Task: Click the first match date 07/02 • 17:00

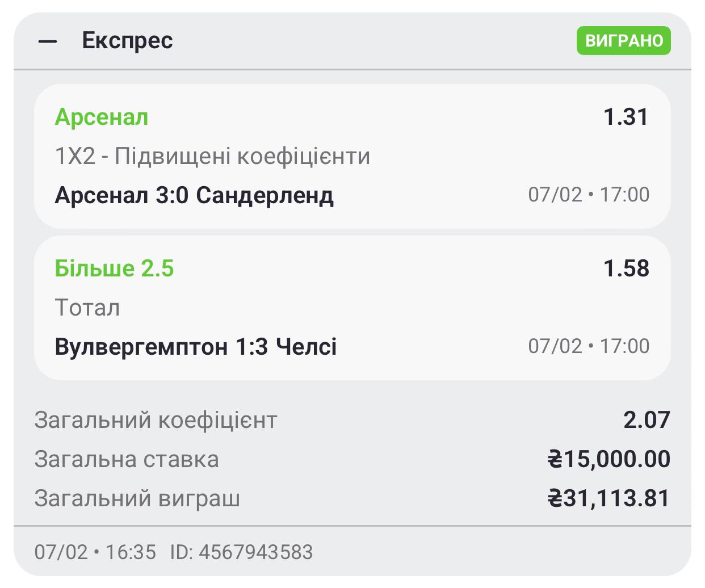Action: (x=589, y=195)
